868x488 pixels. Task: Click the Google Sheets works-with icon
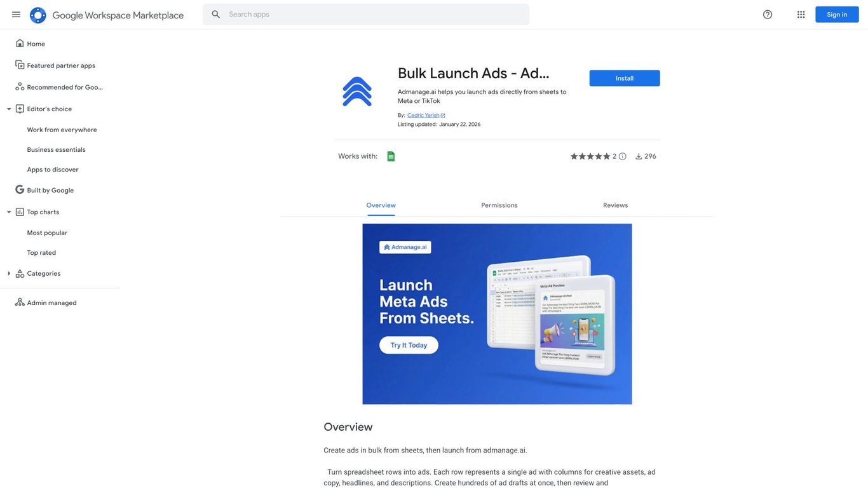tap(391, 156)
